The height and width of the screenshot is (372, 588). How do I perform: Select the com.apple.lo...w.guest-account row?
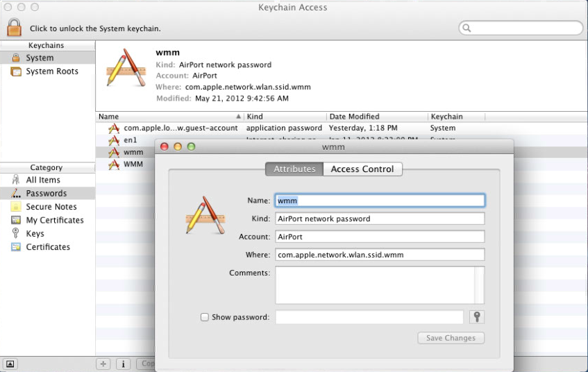(x=342, y=128)
